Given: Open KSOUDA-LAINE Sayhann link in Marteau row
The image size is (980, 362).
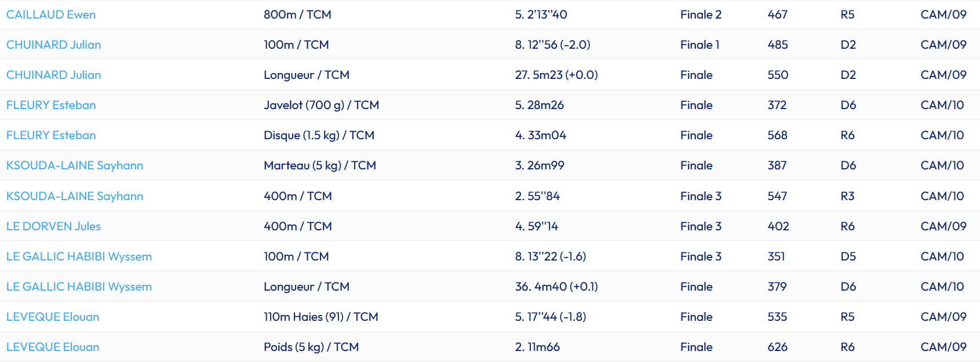Looking at the screenshot, I should click(x=75, y=165).
